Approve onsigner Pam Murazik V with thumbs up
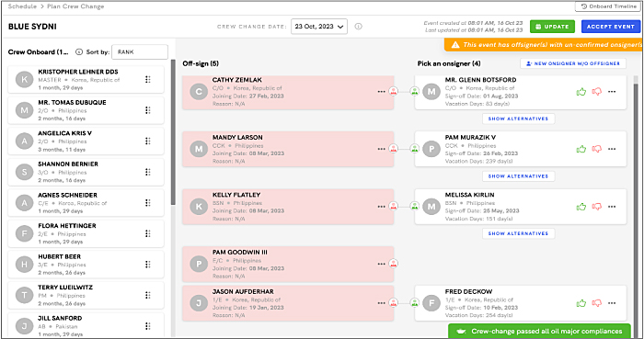 coord(581,149)
